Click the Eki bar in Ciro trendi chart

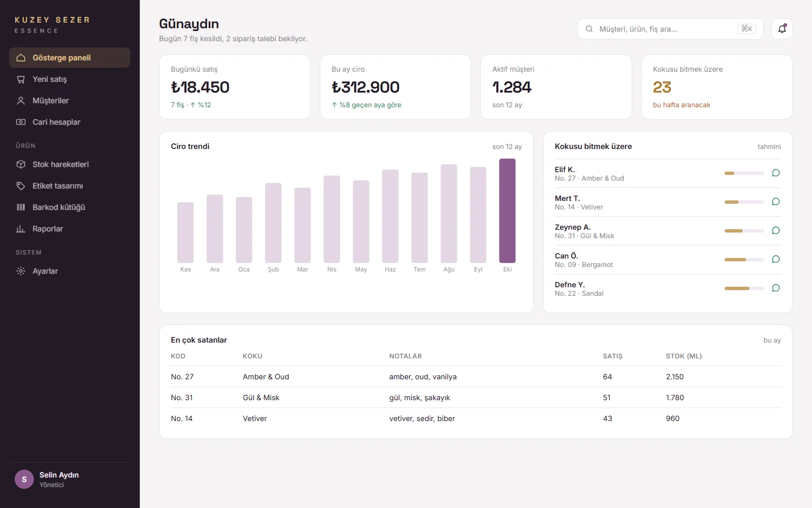[507, 211]
